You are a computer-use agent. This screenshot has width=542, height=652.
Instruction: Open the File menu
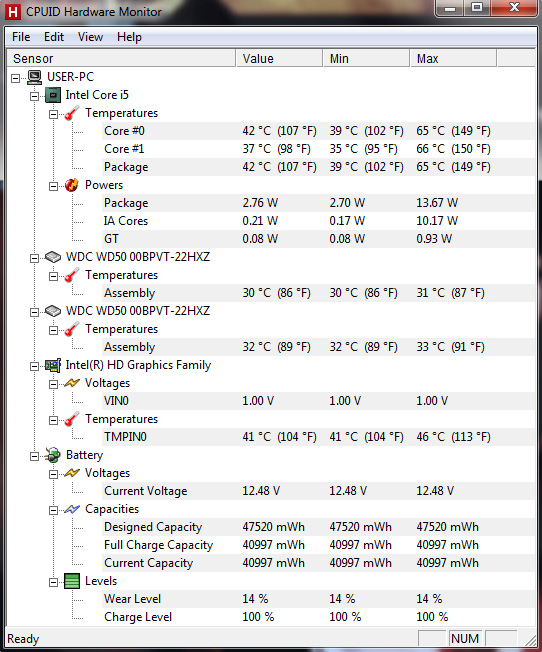click(21, 37)
